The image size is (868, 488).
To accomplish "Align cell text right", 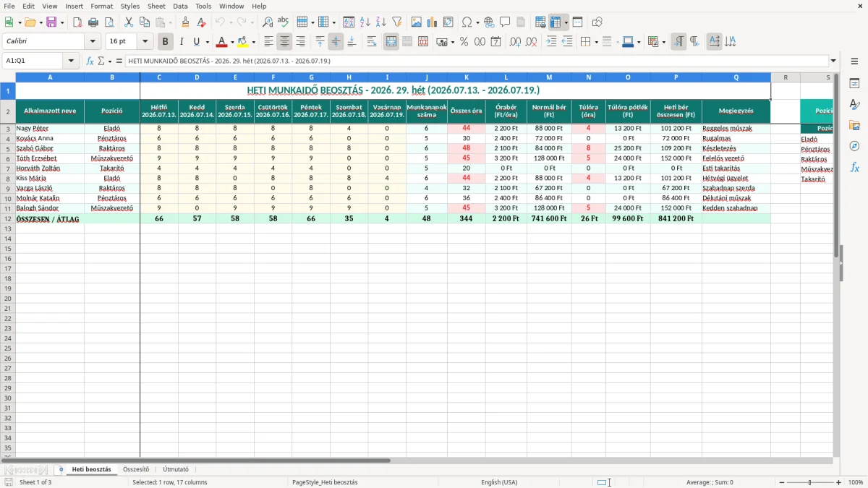I will pos(301,42).
